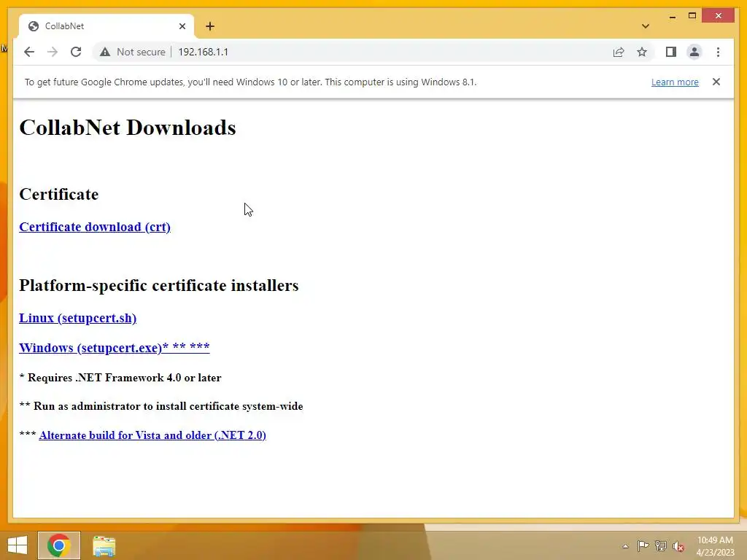Image resolution: width=747 pixels, height=560 pixels.
Task: Expand the tab search chevron
Action: coord(646,26)
